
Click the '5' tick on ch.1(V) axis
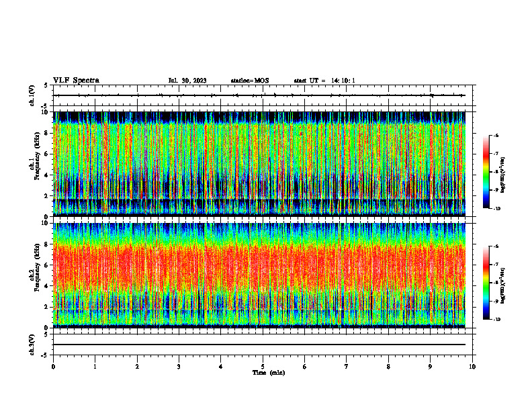click(46, 85)
